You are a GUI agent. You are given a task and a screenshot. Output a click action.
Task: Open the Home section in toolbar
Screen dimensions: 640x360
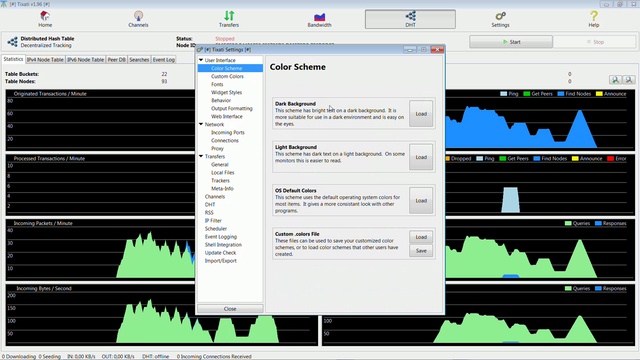45,19
